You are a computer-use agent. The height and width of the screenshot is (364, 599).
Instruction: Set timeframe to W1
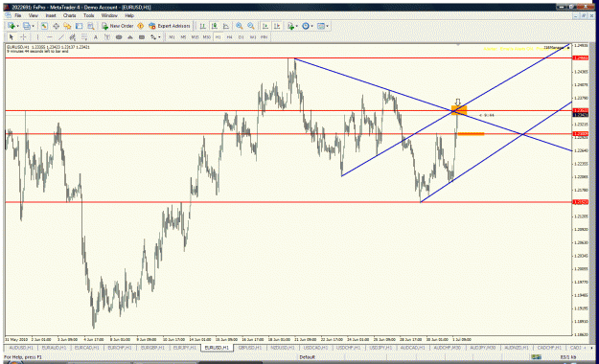click(x=252, y=37)
